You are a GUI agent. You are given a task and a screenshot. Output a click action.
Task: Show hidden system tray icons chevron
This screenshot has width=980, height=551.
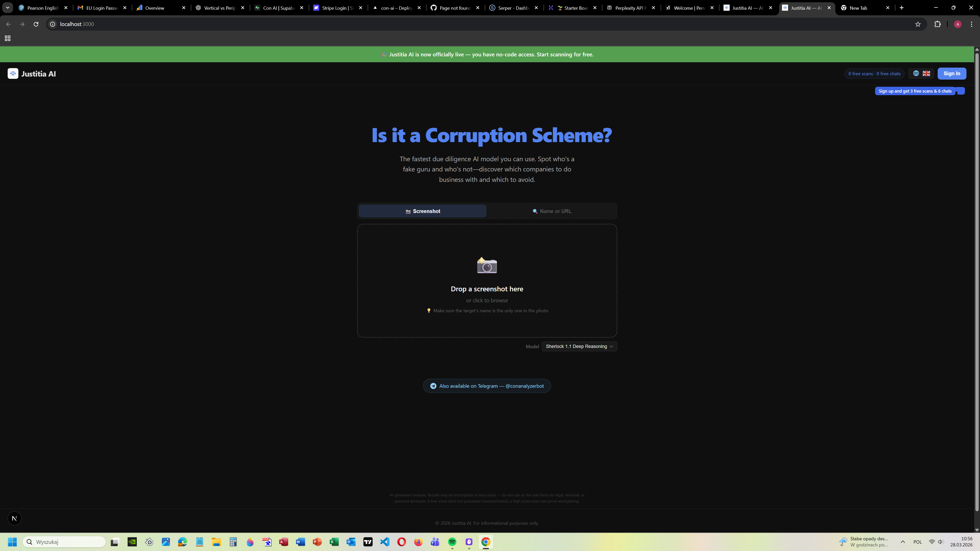tap(902, 542)
